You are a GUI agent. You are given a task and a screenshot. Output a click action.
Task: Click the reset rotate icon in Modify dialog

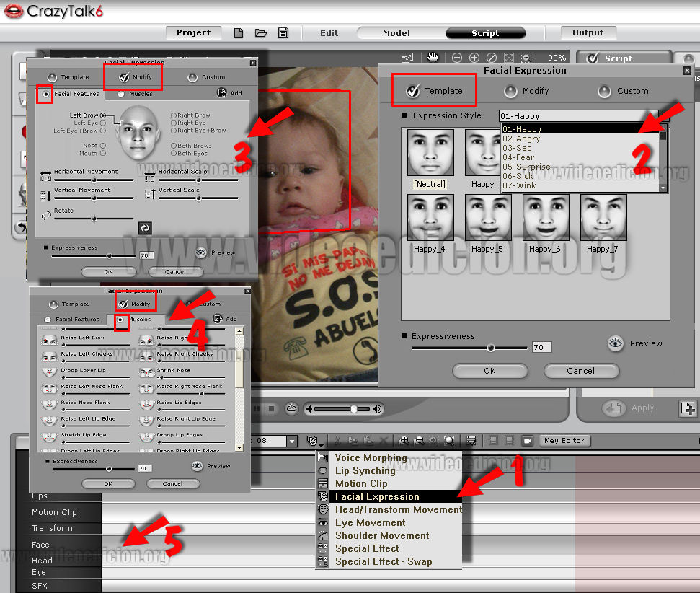pyautogui.click(x=145, y=228)
